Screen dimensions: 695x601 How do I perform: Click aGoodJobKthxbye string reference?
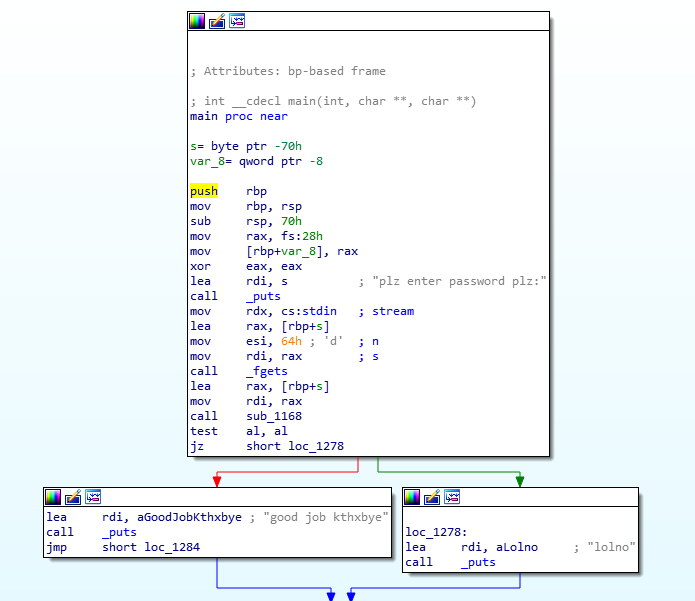click(x=189, y=517)
